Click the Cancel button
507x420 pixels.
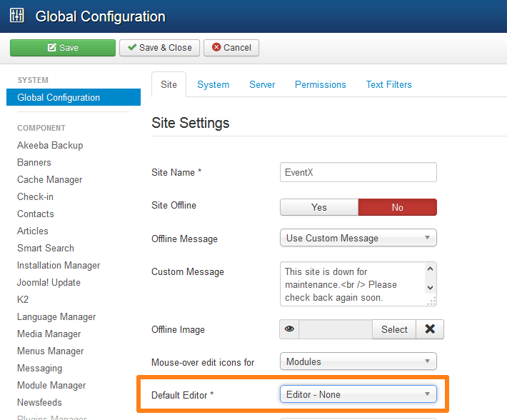pos(231,48)
